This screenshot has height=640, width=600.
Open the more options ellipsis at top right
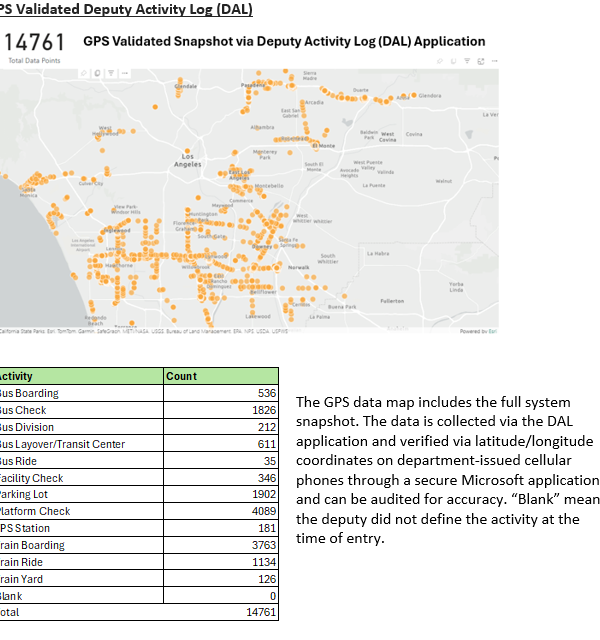tap(493, 62)
